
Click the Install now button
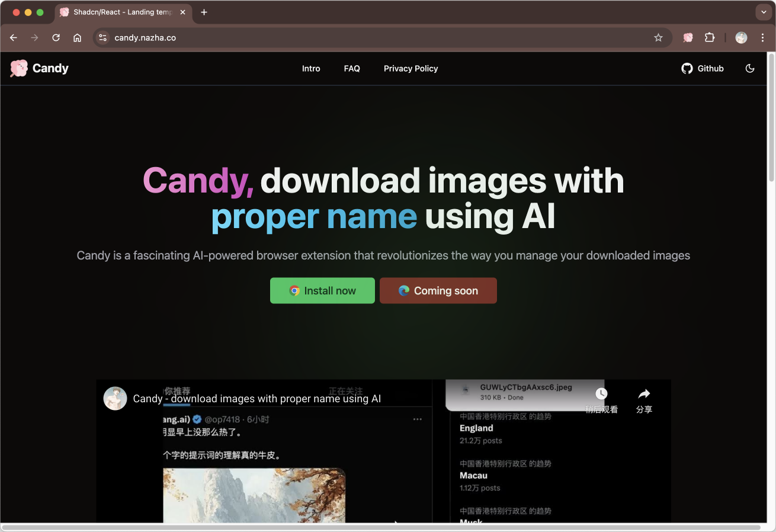click(x=322, y=290)
